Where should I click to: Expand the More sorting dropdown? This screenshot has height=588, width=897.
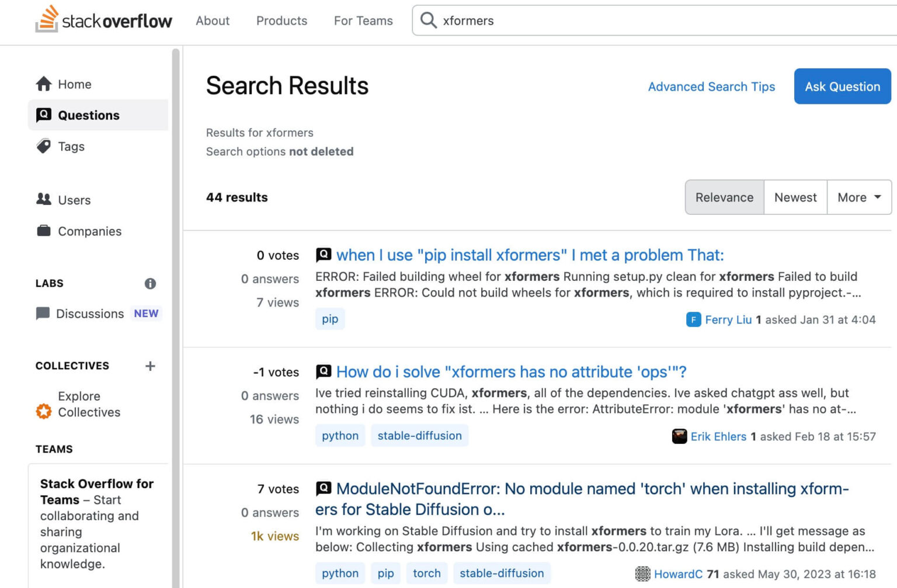(x=858, y=197)
